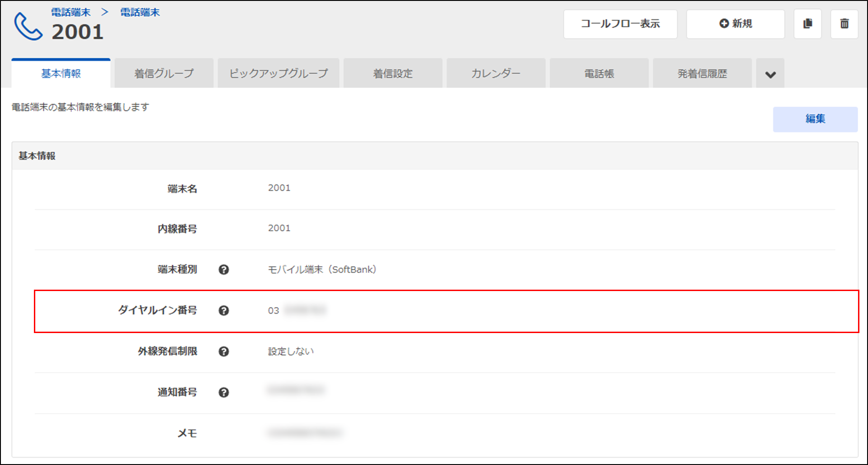The height and width of the screenshot is (465, 868).
Task: Click the trash delete icon
Action: tap(844, 24)
